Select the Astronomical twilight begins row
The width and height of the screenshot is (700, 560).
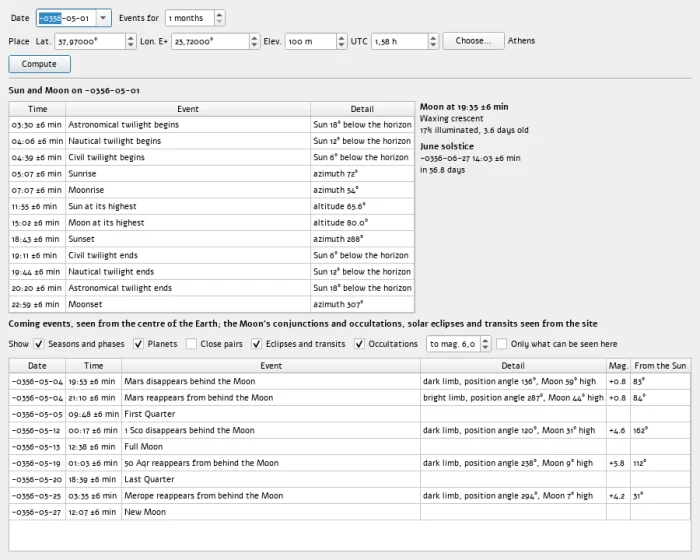[x=212, y=125]
